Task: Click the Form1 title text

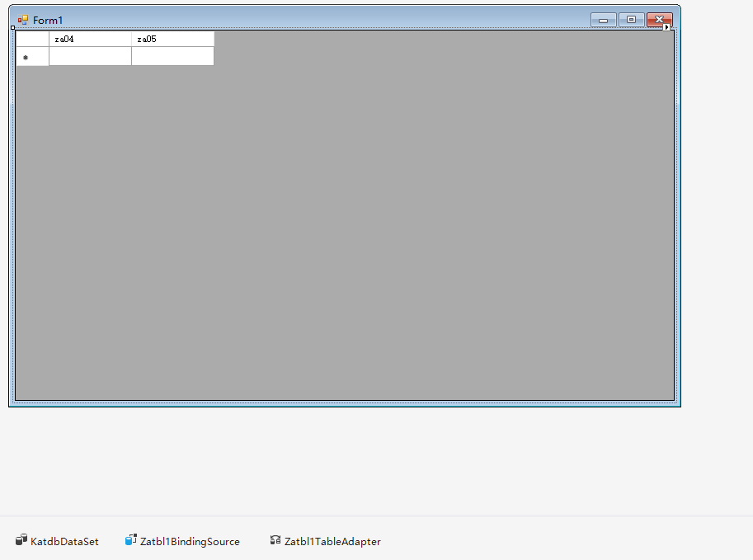Action: (48, 20)
